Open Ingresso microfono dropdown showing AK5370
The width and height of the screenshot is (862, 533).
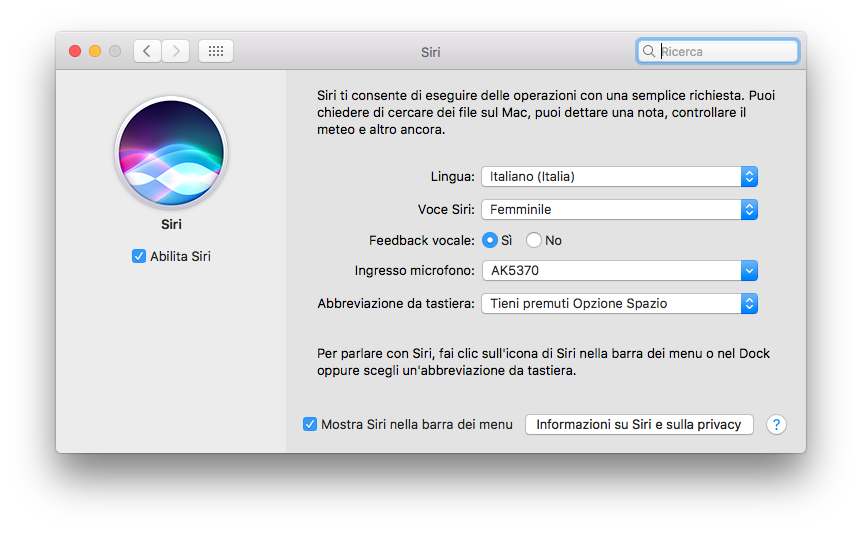tap(620, 270)
